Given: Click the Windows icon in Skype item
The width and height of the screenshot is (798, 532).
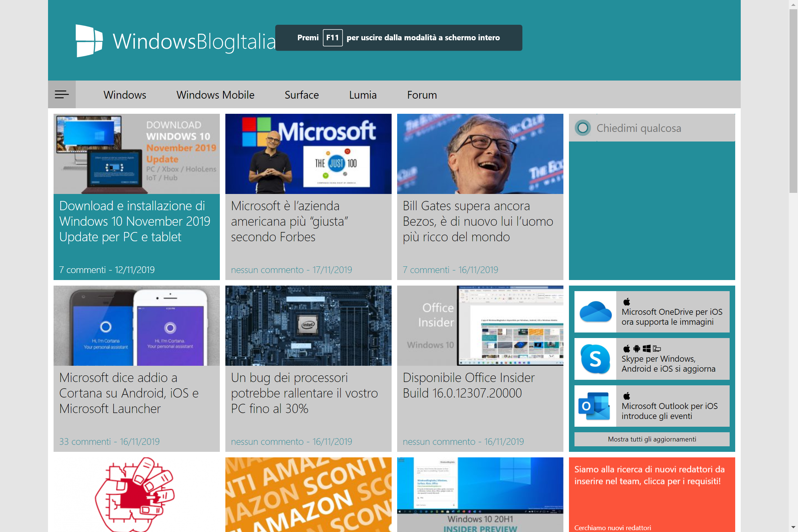Looking at the screenshot, I should [x=647, y=348].
